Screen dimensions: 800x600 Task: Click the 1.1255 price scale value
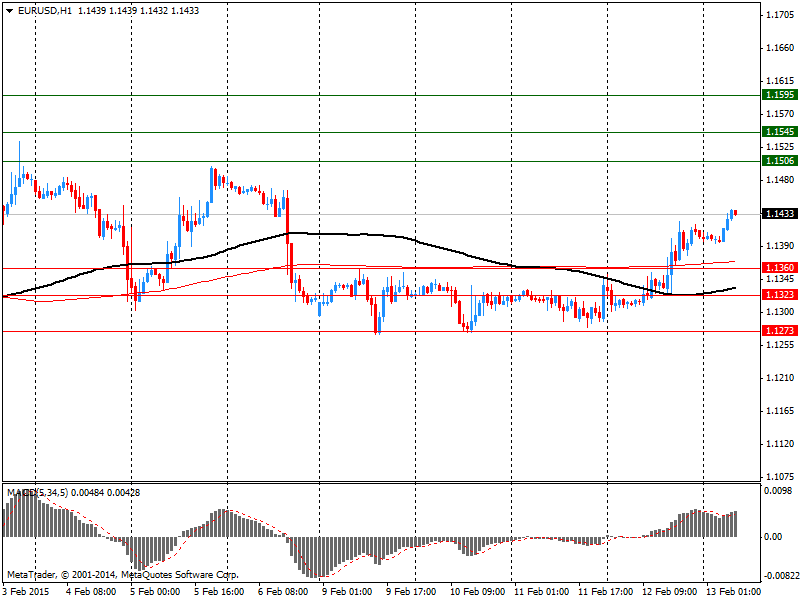coord(781,345)
